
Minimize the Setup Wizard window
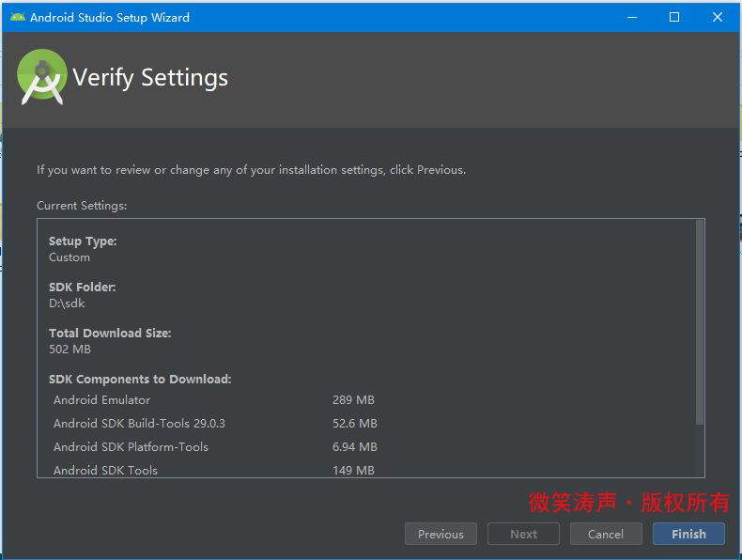click(632, 18)
